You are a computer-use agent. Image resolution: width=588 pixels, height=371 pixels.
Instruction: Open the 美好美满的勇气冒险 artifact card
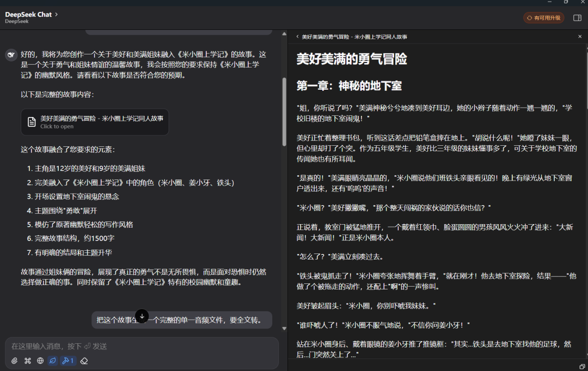tap(95, 122)
